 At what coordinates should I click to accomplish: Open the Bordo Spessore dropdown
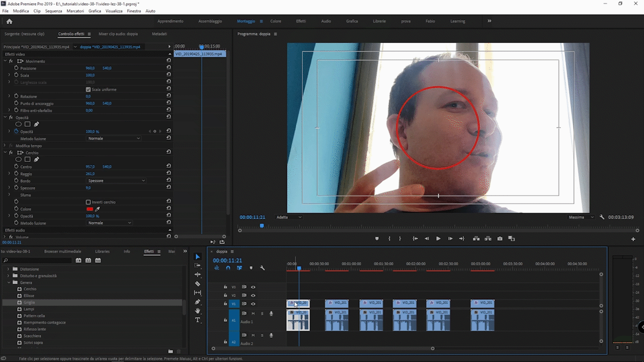click(x=116, y=180)
